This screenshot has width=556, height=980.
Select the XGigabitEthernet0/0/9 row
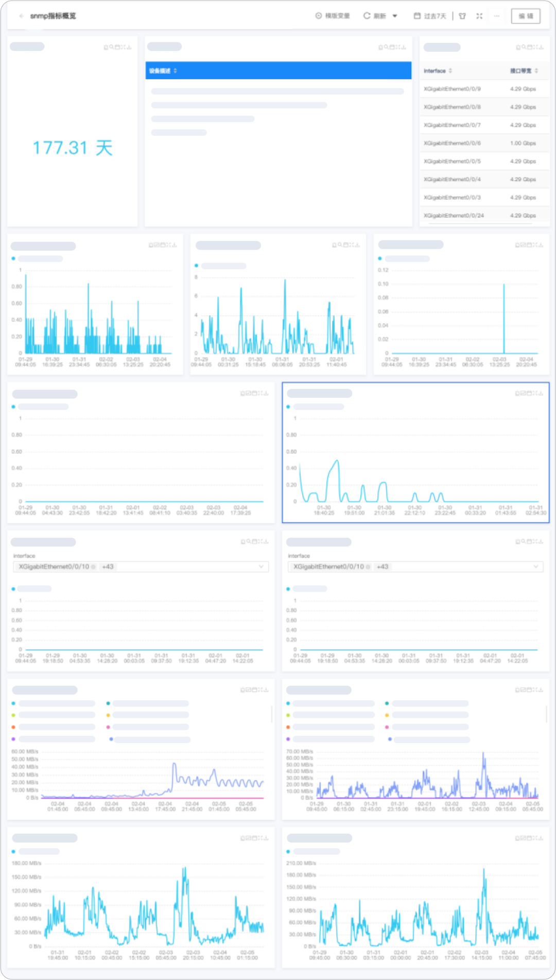point(484,89)
